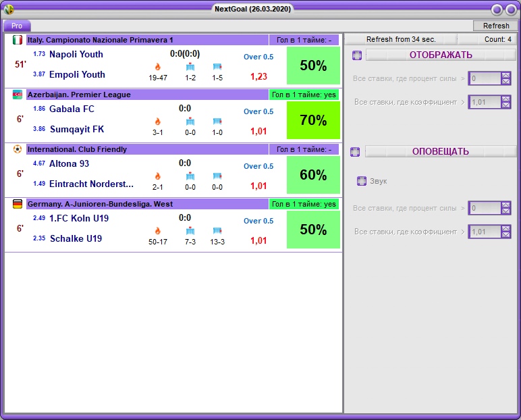Click flame icon in Gabala FC match
Viewport: 521px width, 420px height.
tap(158, 122)
